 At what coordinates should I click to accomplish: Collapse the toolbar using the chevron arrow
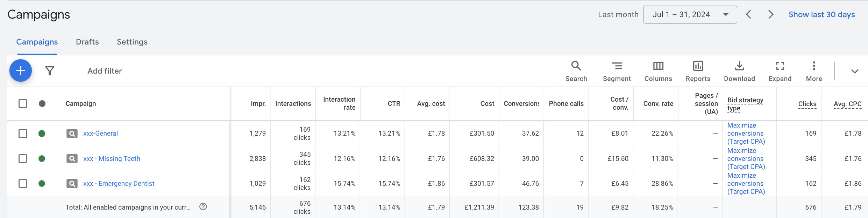pos(854,71)
